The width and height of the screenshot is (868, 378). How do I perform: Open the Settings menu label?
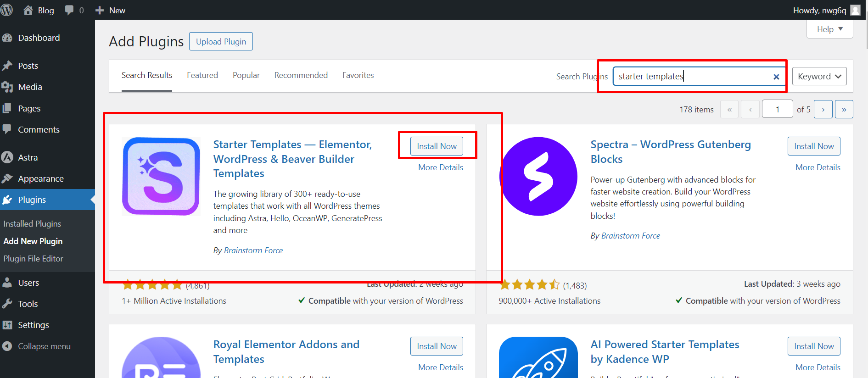coord(34,325)
